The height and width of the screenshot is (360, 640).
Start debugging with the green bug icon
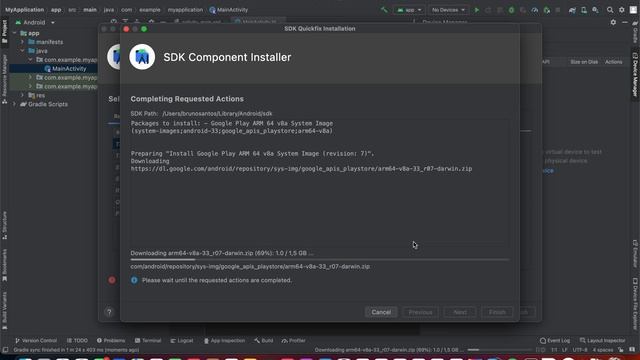pos(511,10)
